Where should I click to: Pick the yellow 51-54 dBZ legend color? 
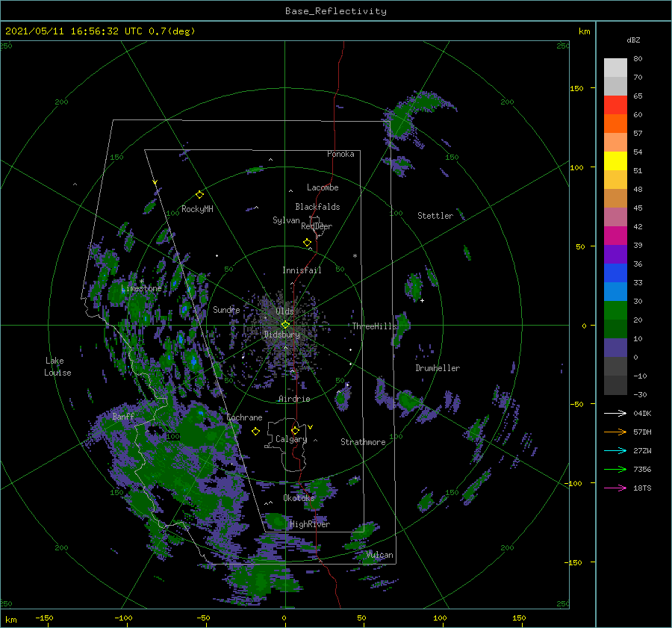tap(615, 161)
